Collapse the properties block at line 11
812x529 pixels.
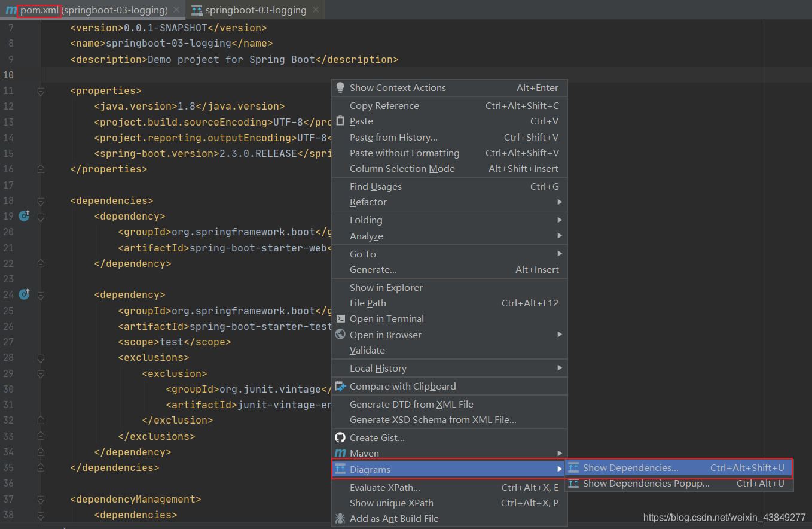(x=41, y=91)
